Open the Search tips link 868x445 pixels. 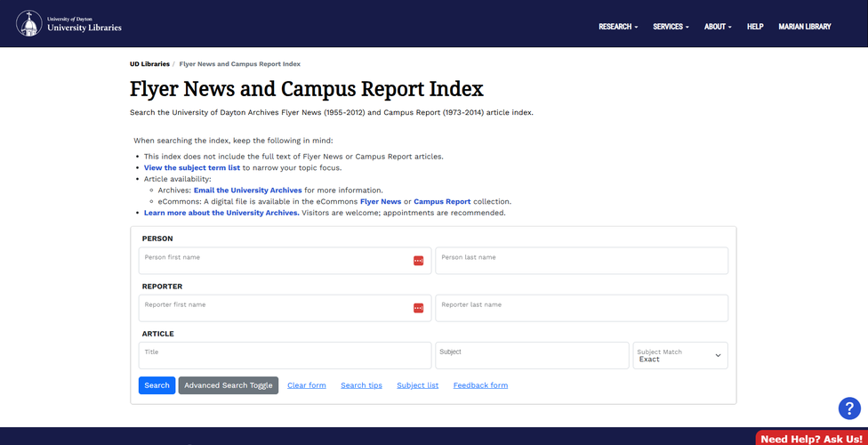(361, 385)
